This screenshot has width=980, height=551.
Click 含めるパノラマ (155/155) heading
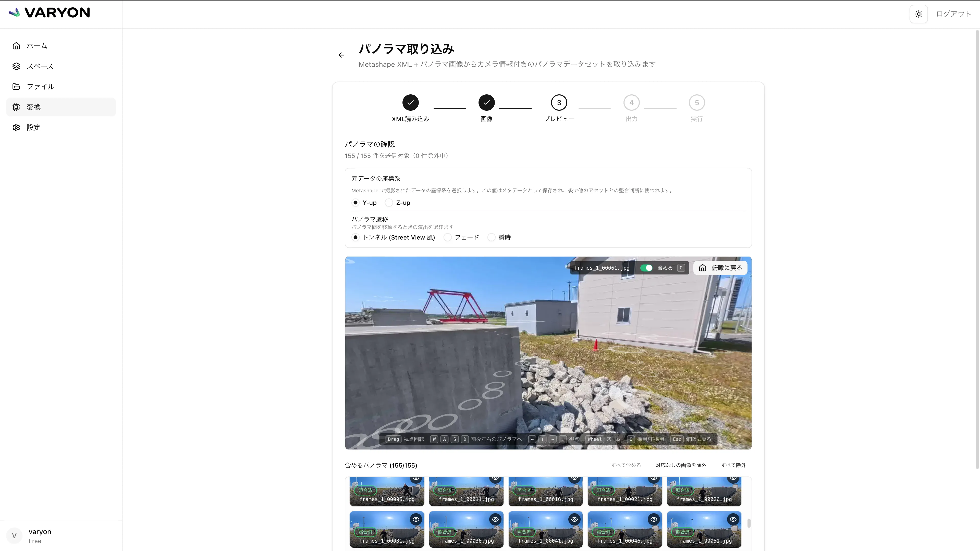pyautogui.click(x=381, y=466)
